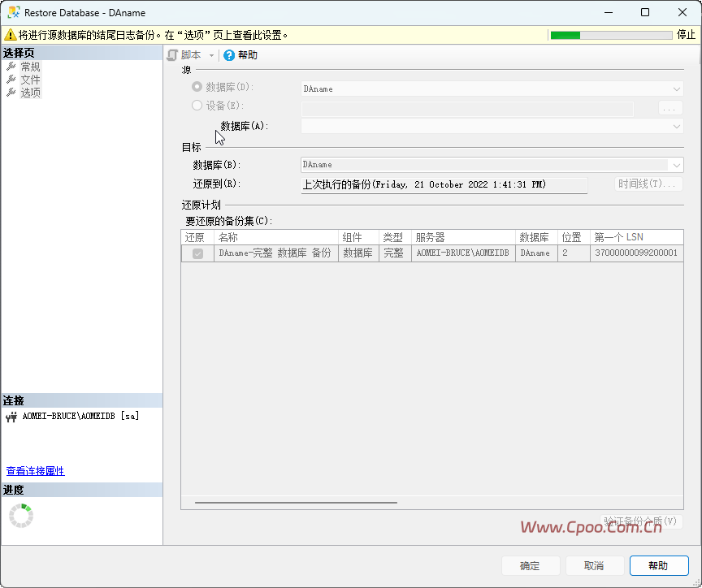702x588 pixels.
Task: Open the 查看连接属性 link
Action: (x=36, y=471)
